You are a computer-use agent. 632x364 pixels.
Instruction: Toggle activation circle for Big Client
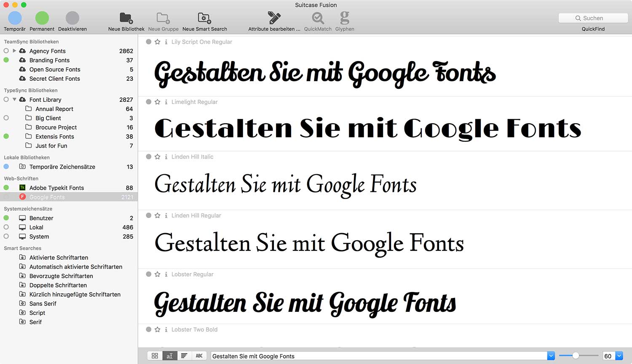click(6, 118)
